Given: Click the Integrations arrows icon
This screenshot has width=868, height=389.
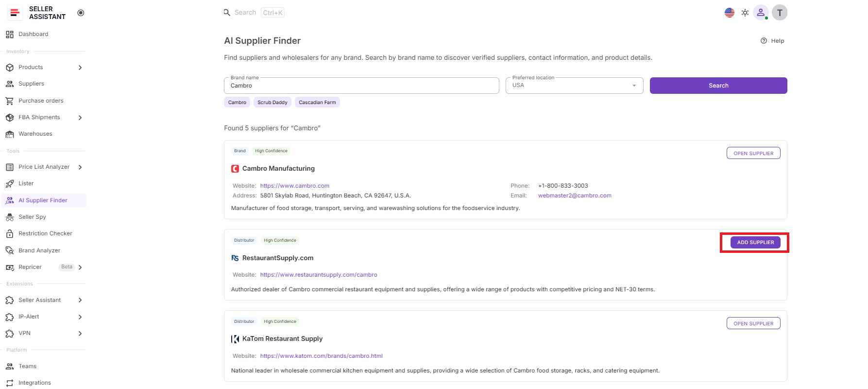Looking at the screenshot, I should tap(10, 383).
